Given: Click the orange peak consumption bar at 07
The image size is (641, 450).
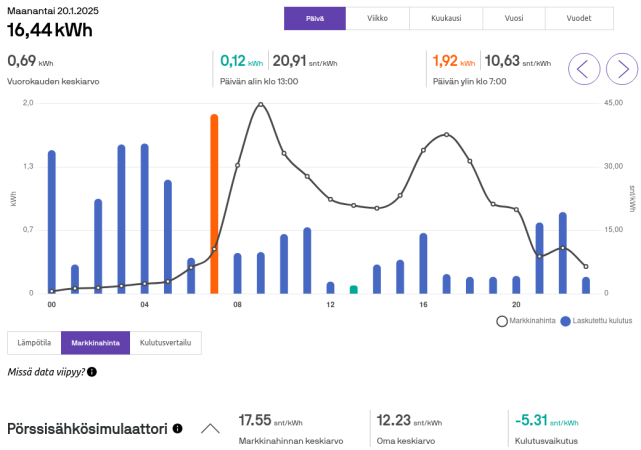Looking at the screenshot, I should [x=214, y=205].
